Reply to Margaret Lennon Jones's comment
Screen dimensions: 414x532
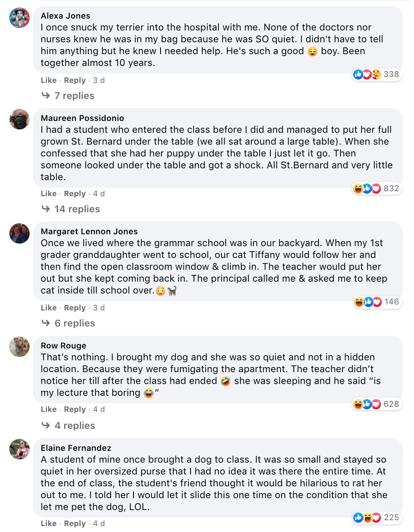tap(75, 308)
